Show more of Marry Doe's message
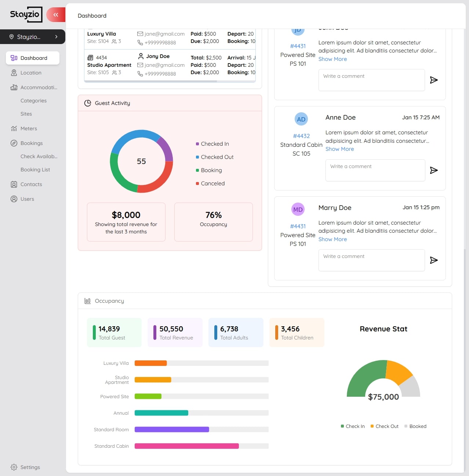The image size is (469, 476). pos(333,239)
